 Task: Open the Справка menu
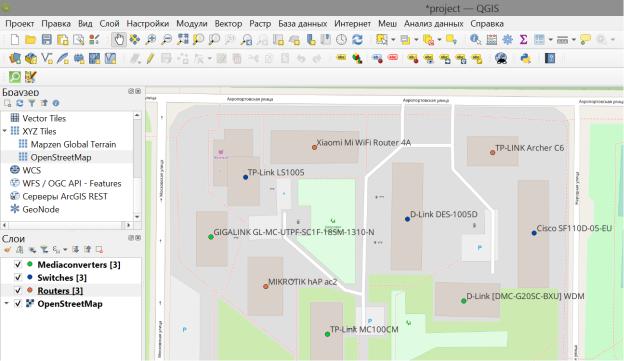(x=487, y=23)
